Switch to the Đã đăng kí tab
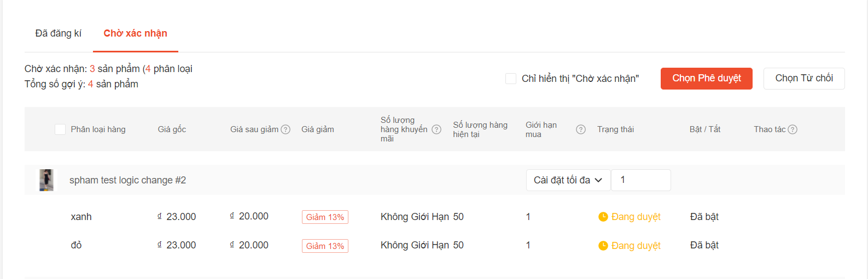The height and width of the screenshot is (279, 868). pos(59,33)
